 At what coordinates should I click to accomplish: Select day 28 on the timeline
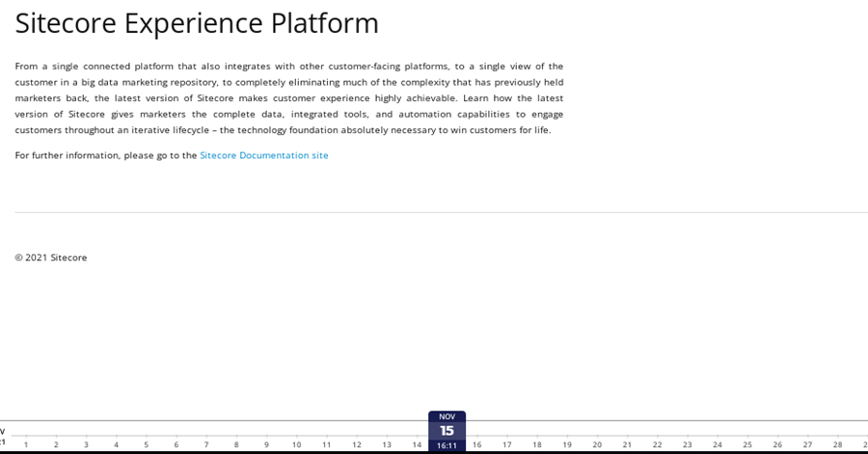pos(837,444)
